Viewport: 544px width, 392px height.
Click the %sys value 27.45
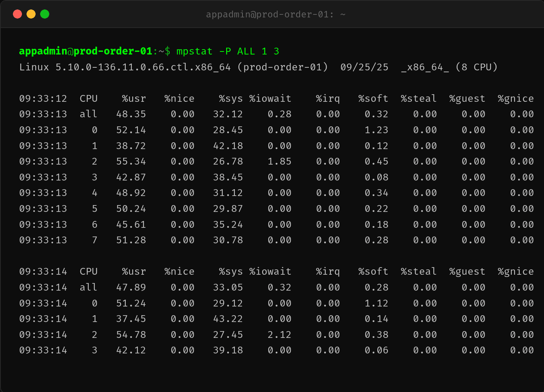(228, 334)
